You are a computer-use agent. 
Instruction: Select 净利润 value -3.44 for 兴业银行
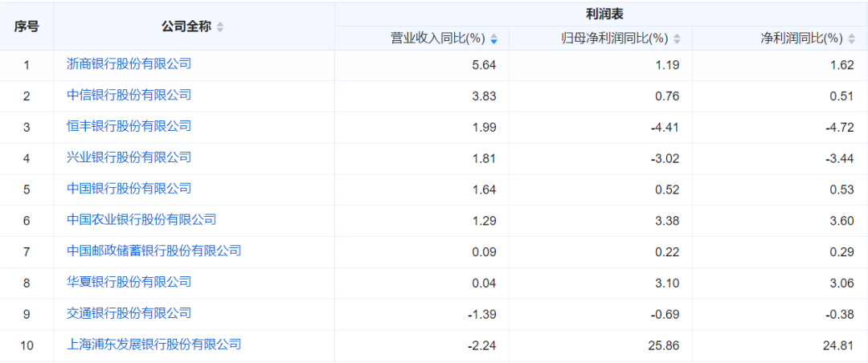point(841,158)
